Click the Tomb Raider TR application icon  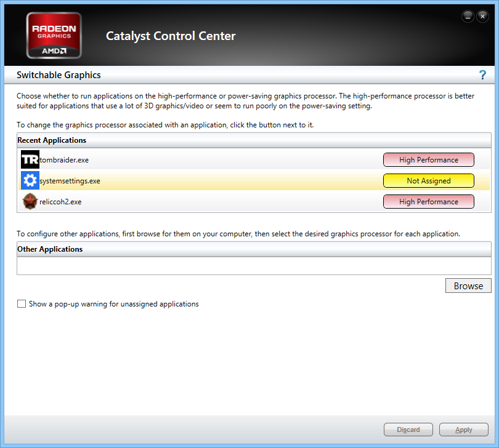[30, 160]
